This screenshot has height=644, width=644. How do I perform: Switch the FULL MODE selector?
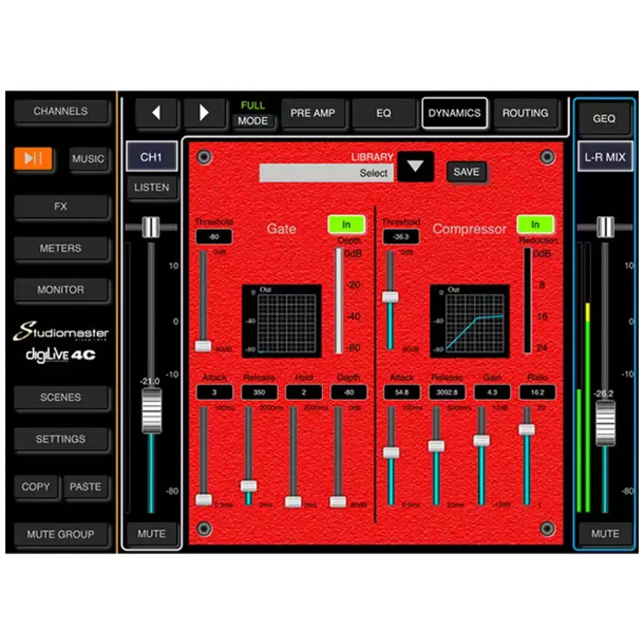coord(254,113)
